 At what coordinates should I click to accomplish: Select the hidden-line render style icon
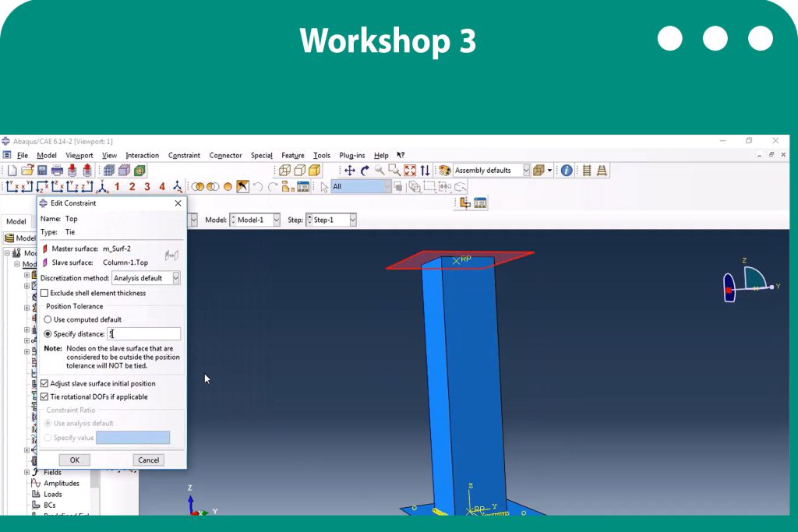point(300,171)
